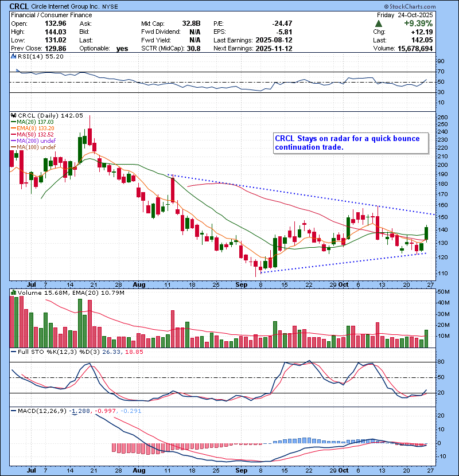Click the Prev Close value 129.86
This screenshot has height=476, width=459.
pos(55,48)
